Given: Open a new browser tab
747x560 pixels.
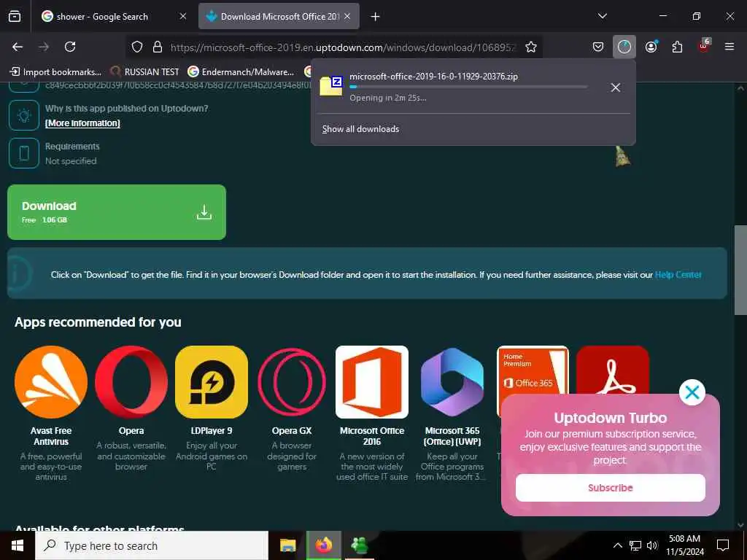Looking at the screenshot, I should [376, 17].
